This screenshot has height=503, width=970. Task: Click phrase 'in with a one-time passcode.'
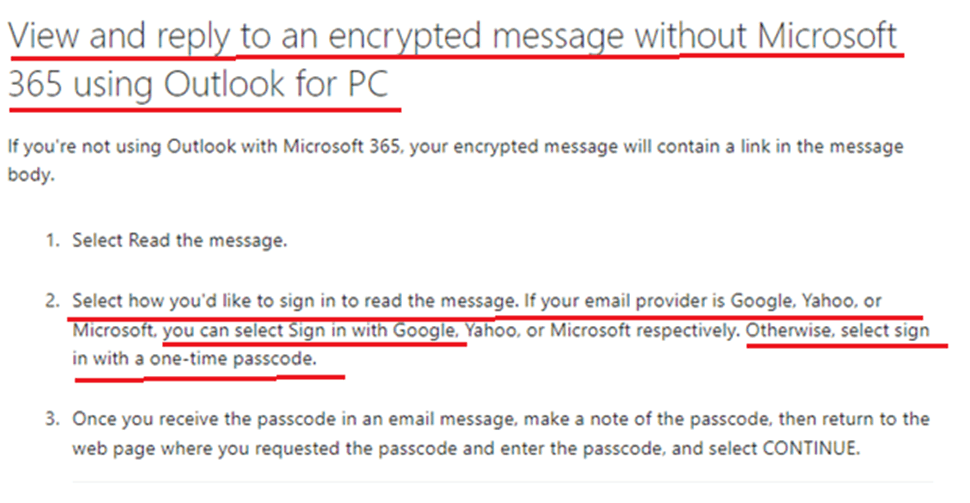point(195,359)
